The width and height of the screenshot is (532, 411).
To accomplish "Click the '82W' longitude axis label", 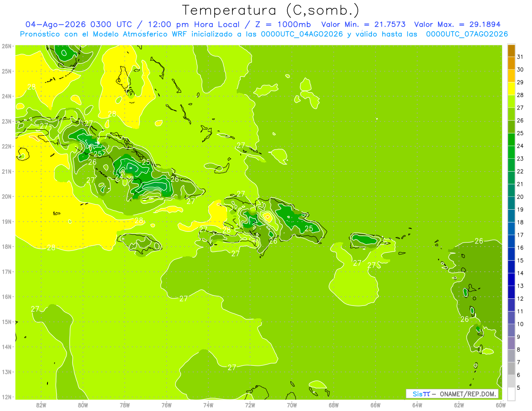I will pos(41,405).
